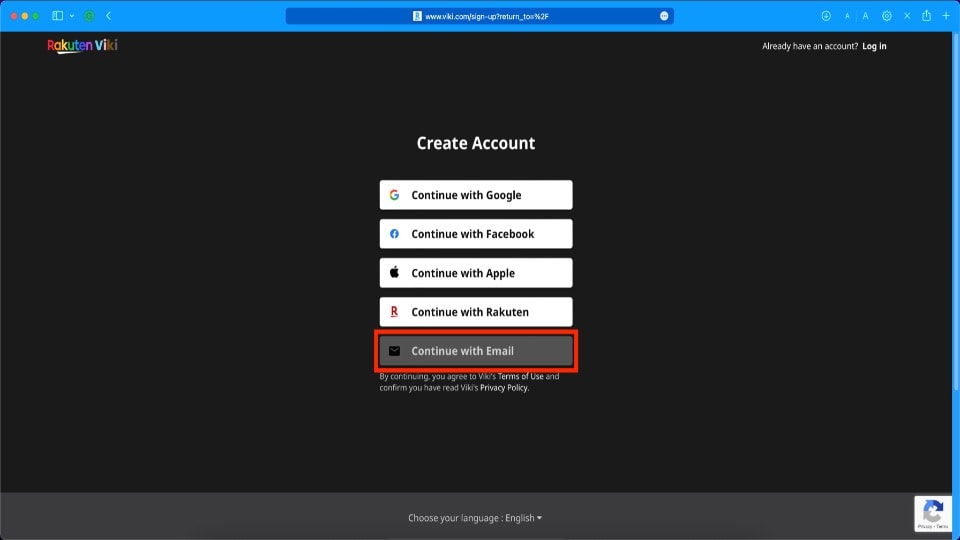Click the 'Already have an account?' text

(x=810, y=46)
